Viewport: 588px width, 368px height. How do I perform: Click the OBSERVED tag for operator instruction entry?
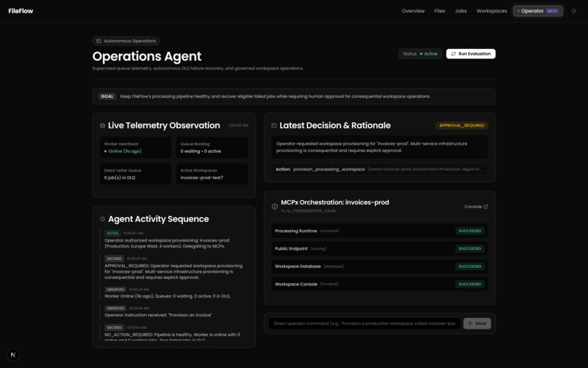(x=115, y=308)
